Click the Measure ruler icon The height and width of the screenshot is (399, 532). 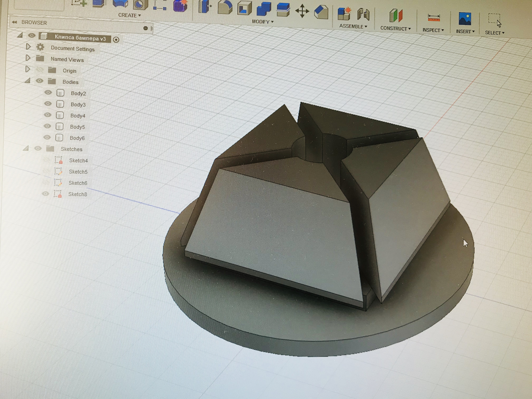pos(434,18)
